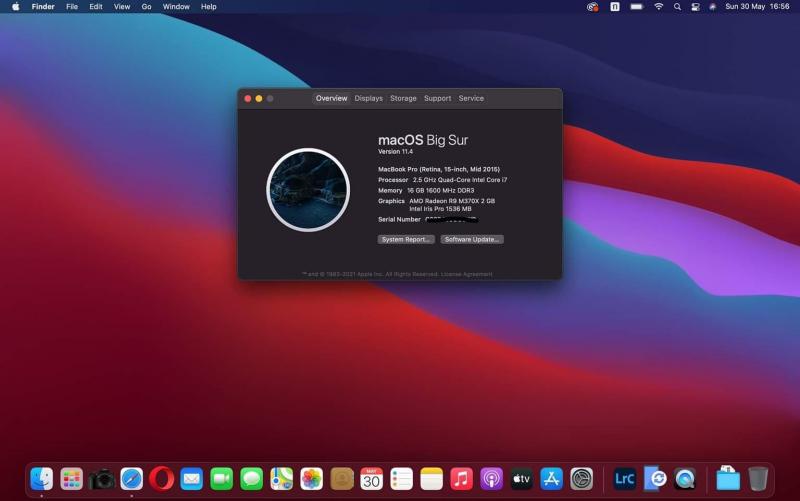Open Finder from the Dock
The height and width of the screenshot is (501, 800).
(x=41, y=479)
